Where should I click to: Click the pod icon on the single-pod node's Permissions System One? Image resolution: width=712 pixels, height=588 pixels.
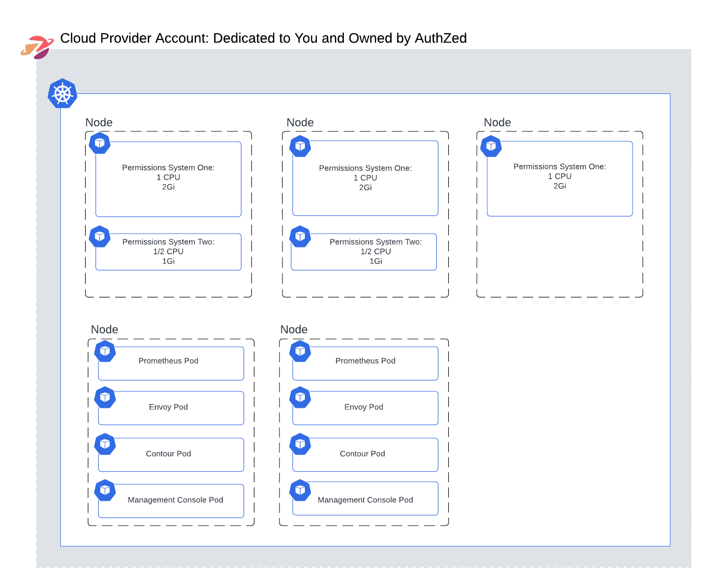point(491,146)
